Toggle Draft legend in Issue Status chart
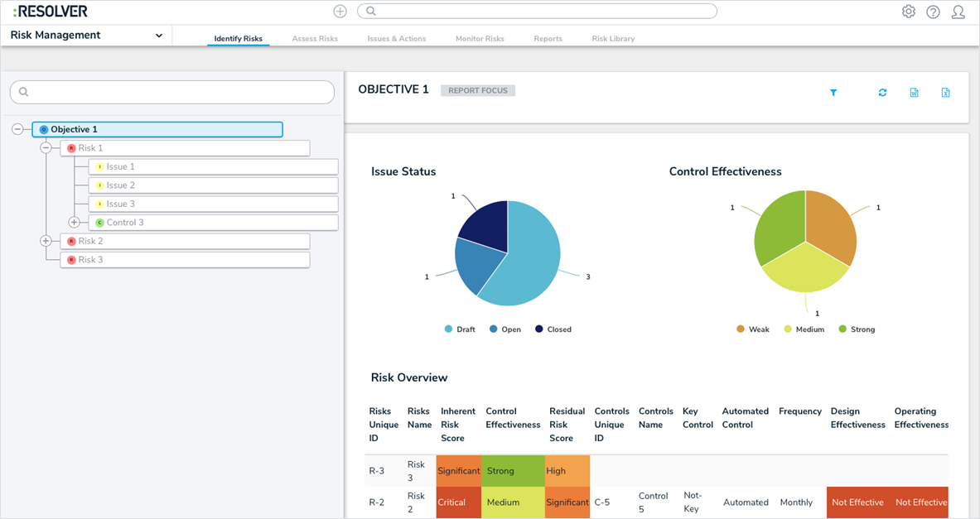Viewport: 980px width, 519px height. [460, 329]
